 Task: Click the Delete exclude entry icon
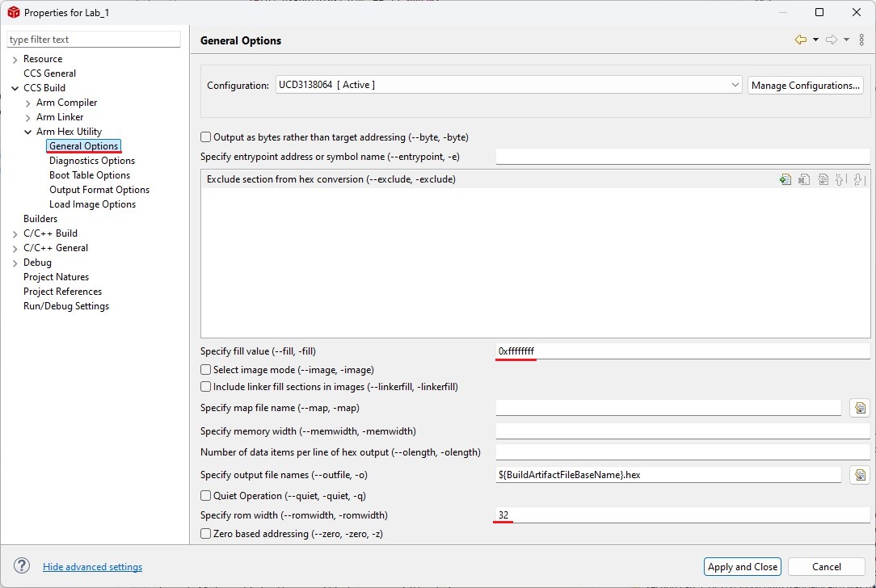click(x=804, y=180)
